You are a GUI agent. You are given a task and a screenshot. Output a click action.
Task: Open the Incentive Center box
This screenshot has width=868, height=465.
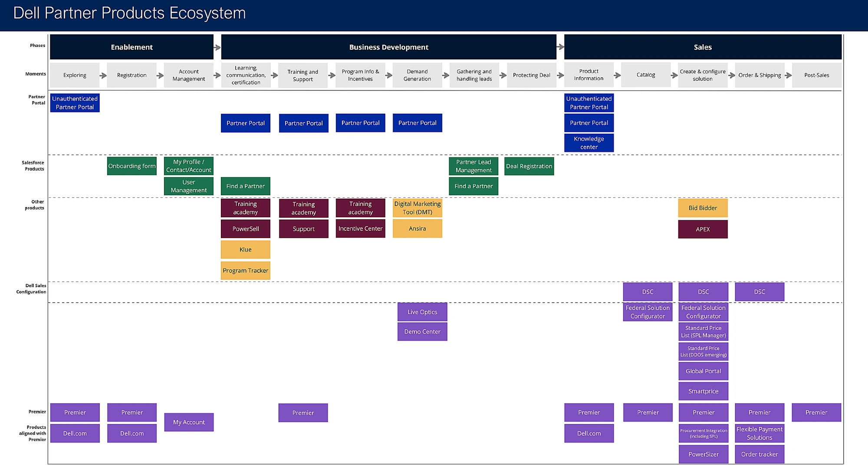pyautogui.click(x=360, y=229)
